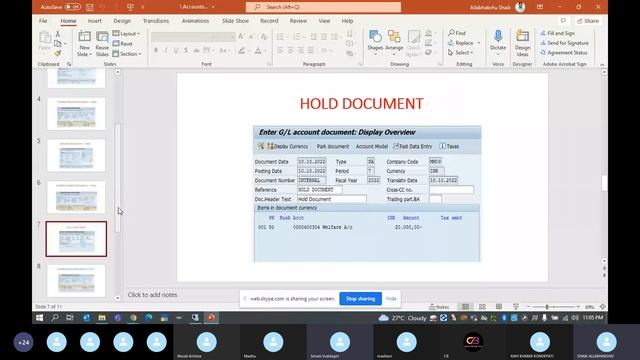640x360 pixels.
Task: Start Slide Show from status bar
Action: [x=516, y=307]
